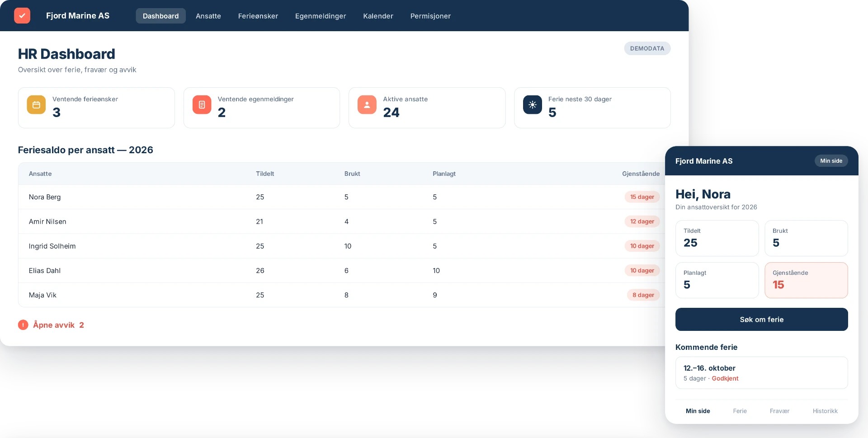Select Permisjoner in the navigation bar

430,16
